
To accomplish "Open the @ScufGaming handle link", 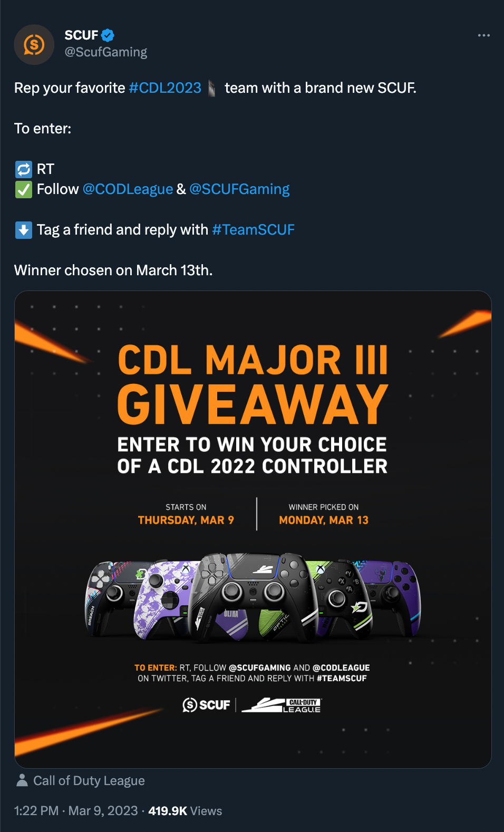I will click(105, 52).
